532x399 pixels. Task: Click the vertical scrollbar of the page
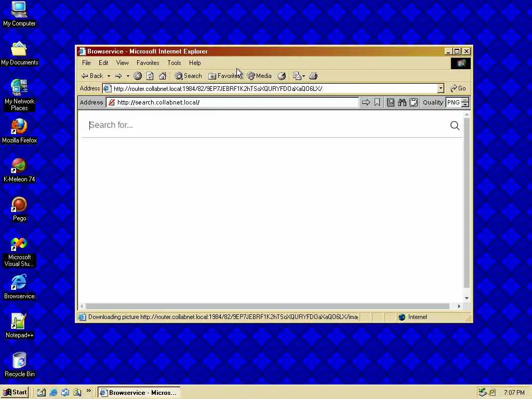[467, 204]
